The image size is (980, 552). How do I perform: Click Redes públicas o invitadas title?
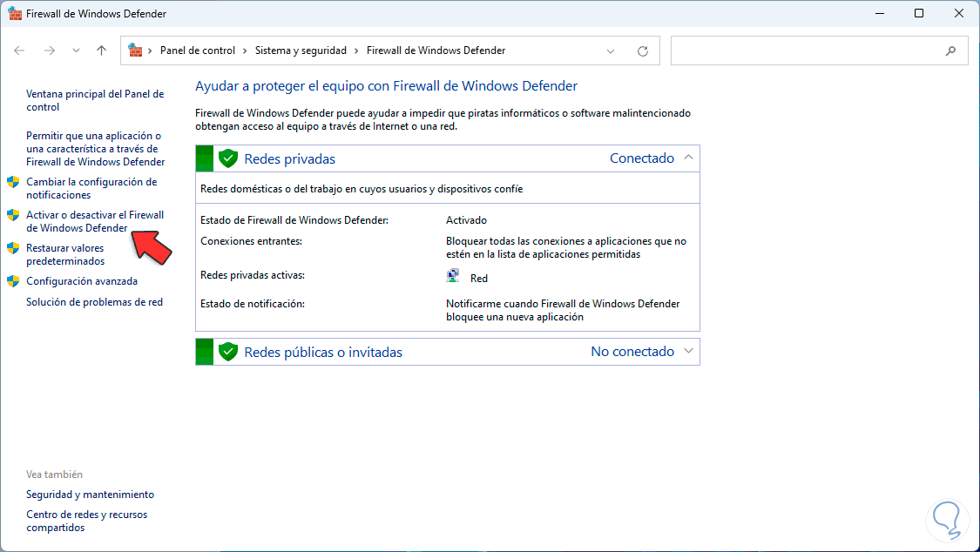click(323, 352)
